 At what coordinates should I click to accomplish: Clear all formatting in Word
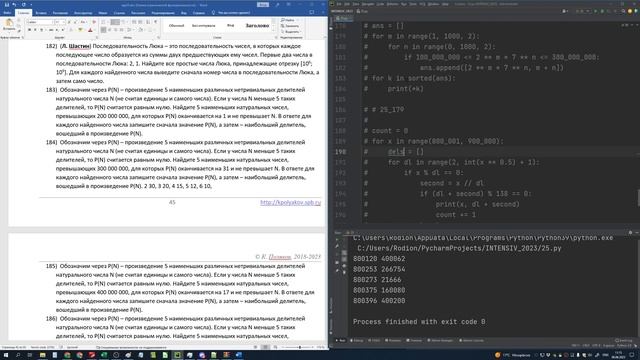click(x=94, y=22)
